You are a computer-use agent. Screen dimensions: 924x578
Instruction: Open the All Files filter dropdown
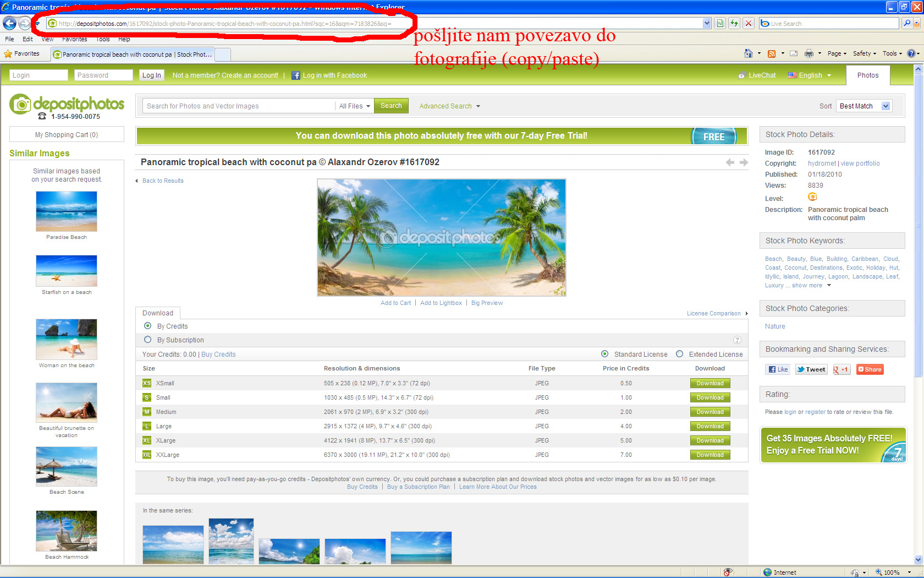click(354, 106)
